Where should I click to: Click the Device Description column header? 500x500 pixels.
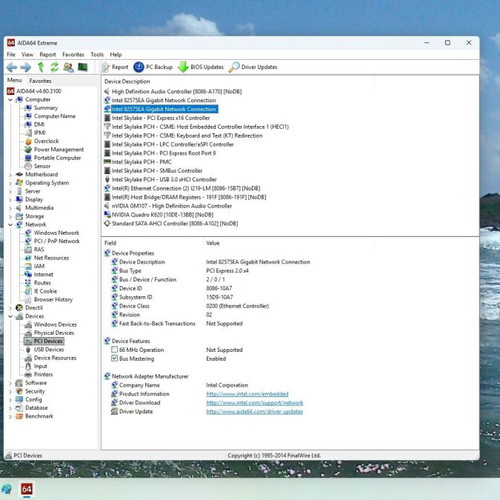pos(127,81)
